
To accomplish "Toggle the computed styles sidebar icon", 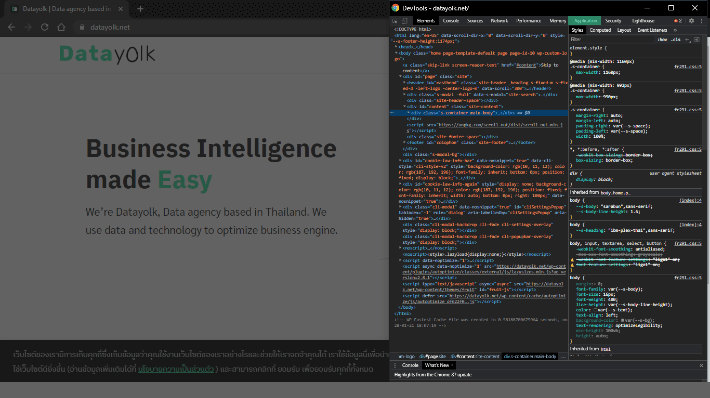I will [697, 39].
